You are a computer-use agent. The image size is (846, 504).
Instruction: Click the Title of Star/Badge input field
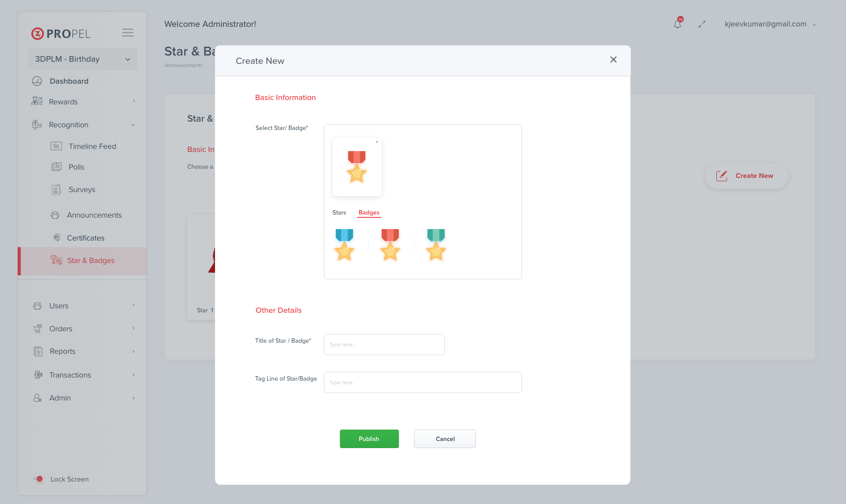pos(384,344)
